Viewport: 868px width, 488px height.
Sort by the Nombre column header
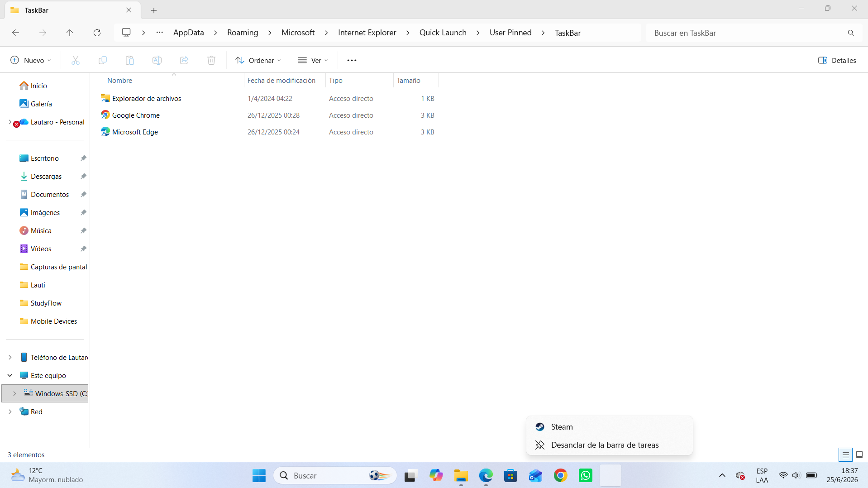pyautogui.click(x=119, y=80)
